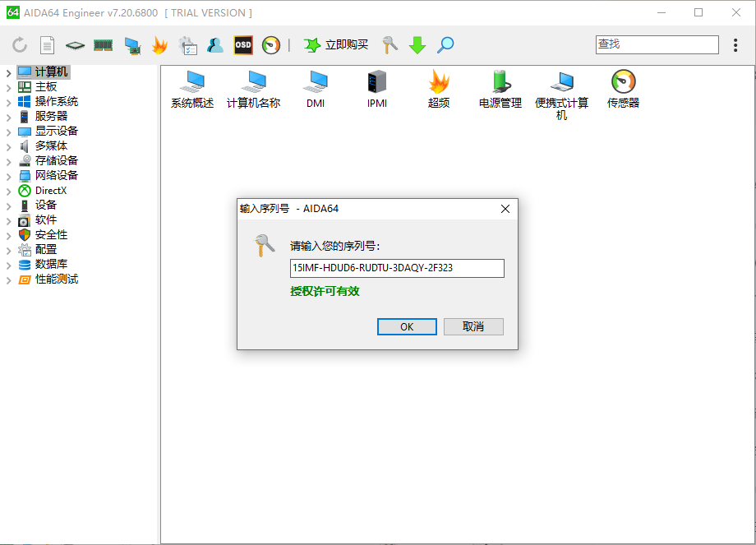
Task: Open the 超频 overclock icon
Action: point(439,90)
